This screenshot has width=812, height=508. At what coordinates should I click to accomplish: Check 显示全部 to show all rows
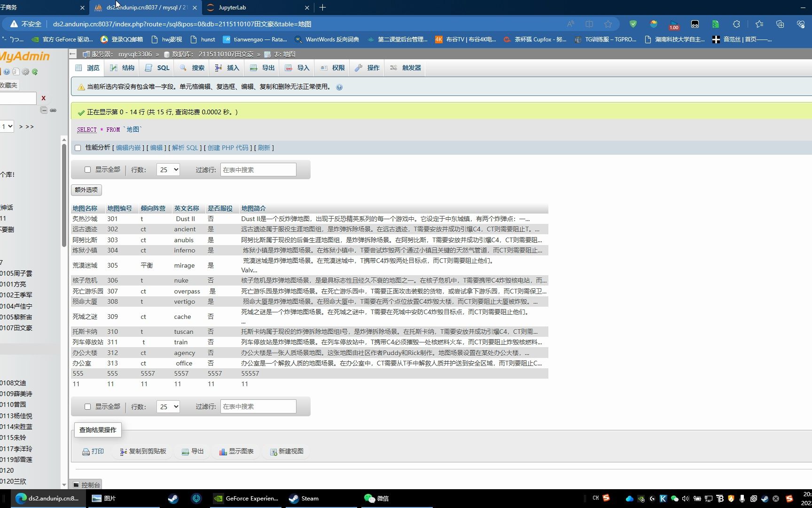coord(87,169)
